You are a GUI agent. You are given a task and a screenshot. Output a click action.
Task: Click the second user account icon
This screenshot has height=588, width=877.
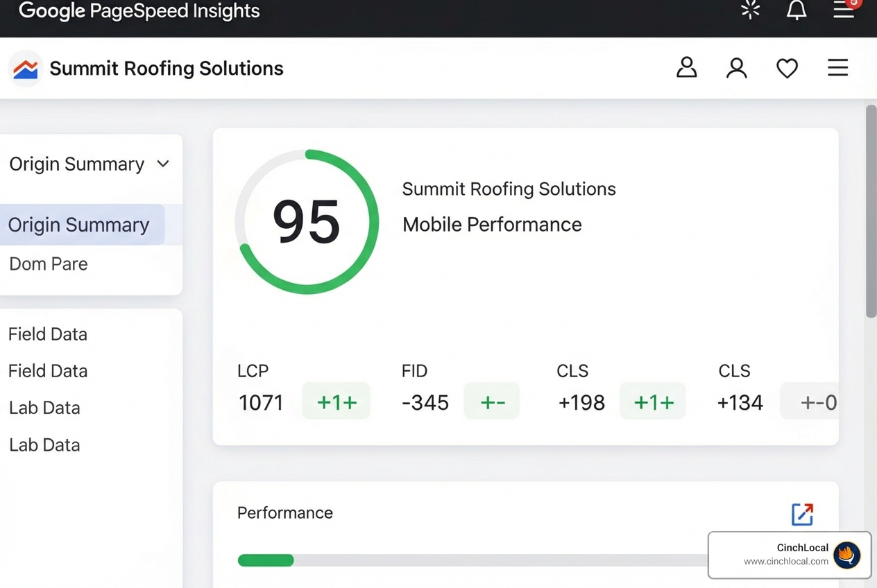pos(736,68)
